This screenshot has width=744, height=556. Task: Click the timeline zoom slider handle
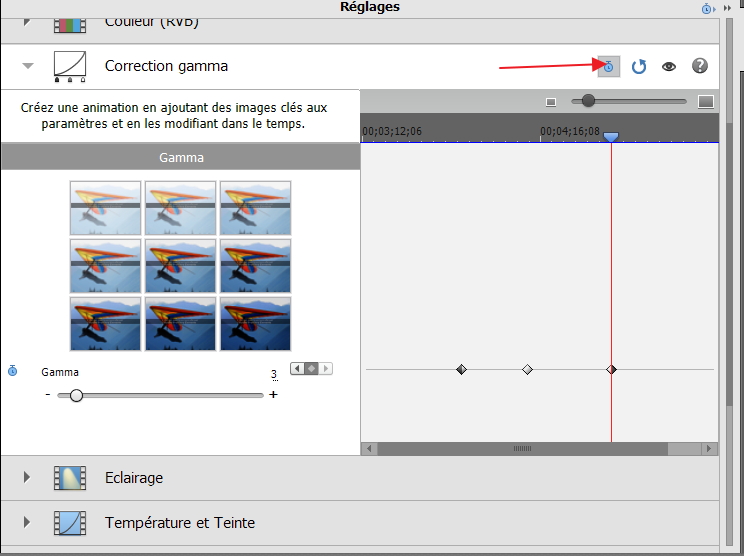(x=588, y=101)
